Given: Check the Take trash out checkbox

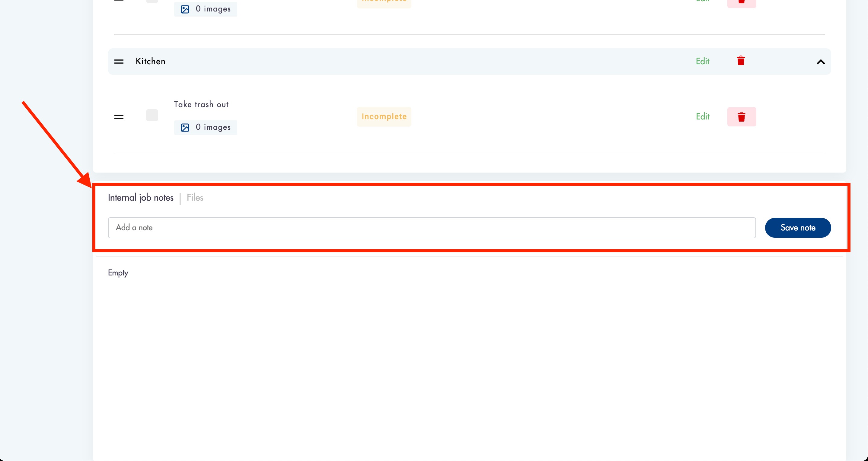Looking at the screenshot, I should [152, 116].
